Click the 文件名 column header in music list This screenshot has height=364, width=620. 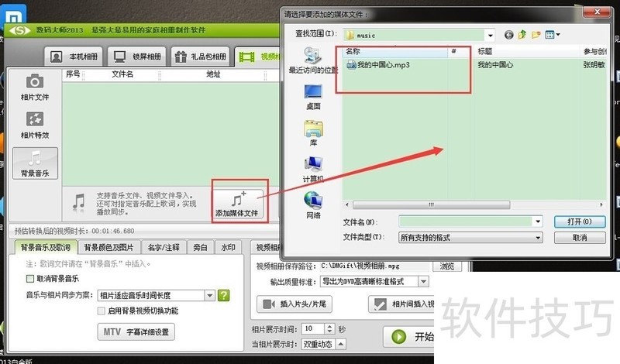tap(122, 74)
